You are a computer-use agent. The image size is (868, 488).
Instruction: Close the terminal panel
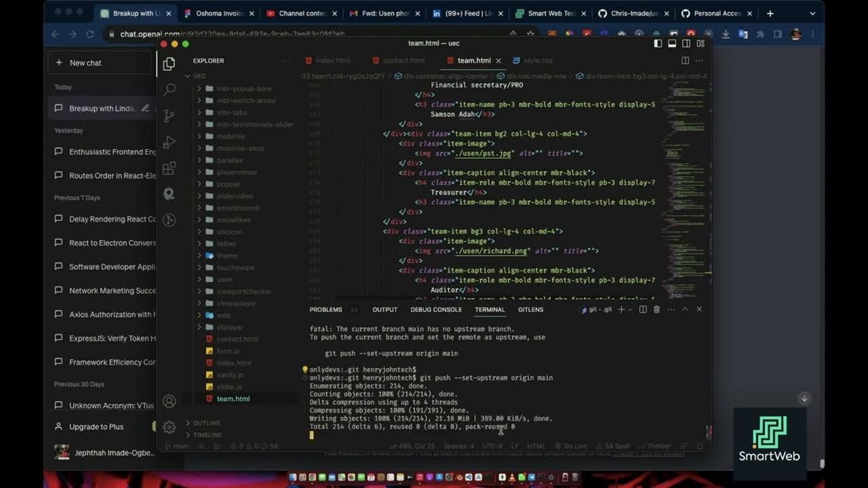coord(699,310)
